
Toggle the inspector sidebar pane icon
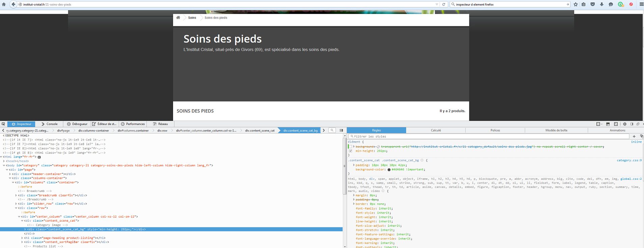[341, 130]
